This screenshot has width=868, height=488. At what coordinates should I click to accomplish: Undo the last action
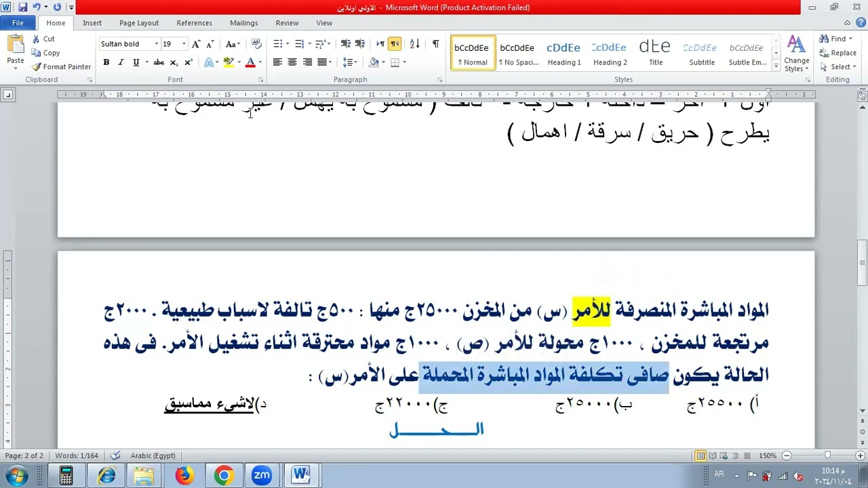pos(37,7)
